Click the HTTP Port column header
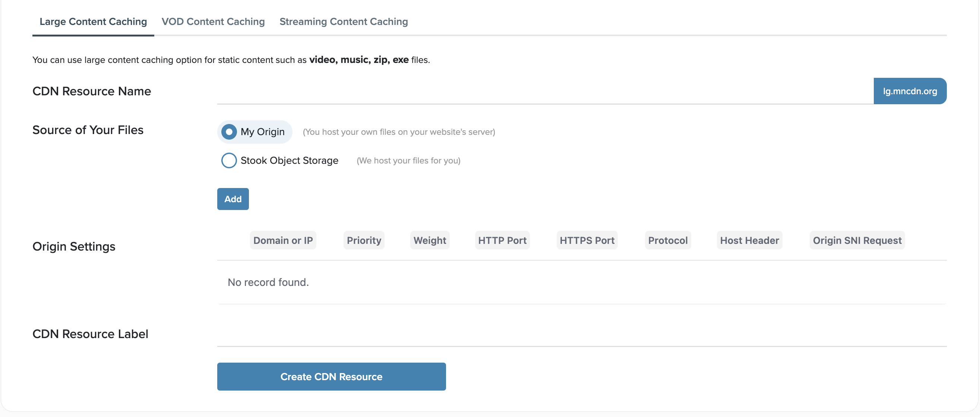 point(502,240)
